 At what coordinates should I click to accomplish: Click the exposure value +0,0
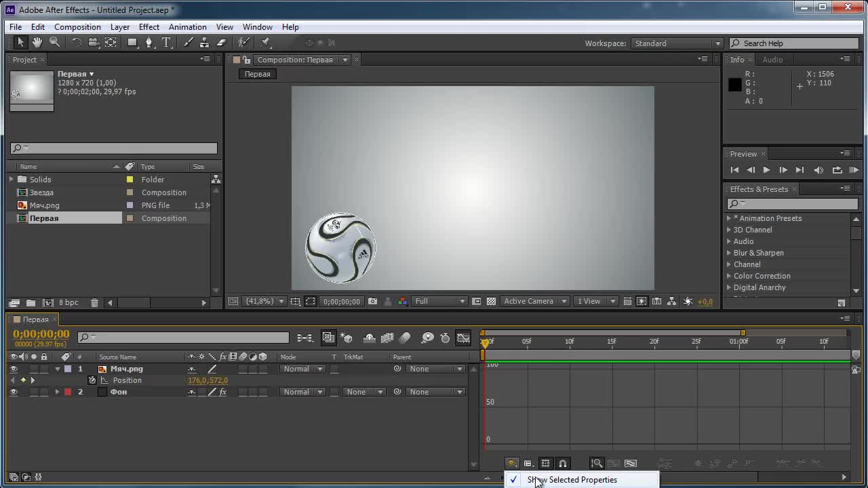click(x=705, y=302)
